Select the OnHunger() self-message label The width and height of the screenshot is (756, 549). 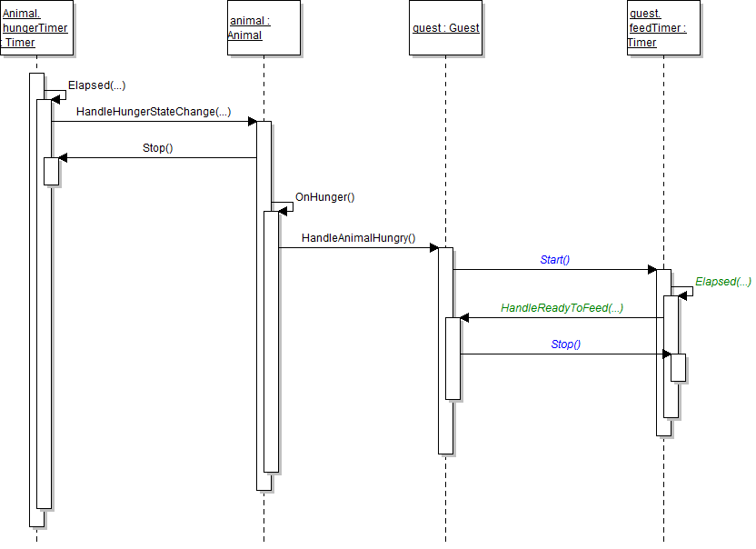[324, 197]
